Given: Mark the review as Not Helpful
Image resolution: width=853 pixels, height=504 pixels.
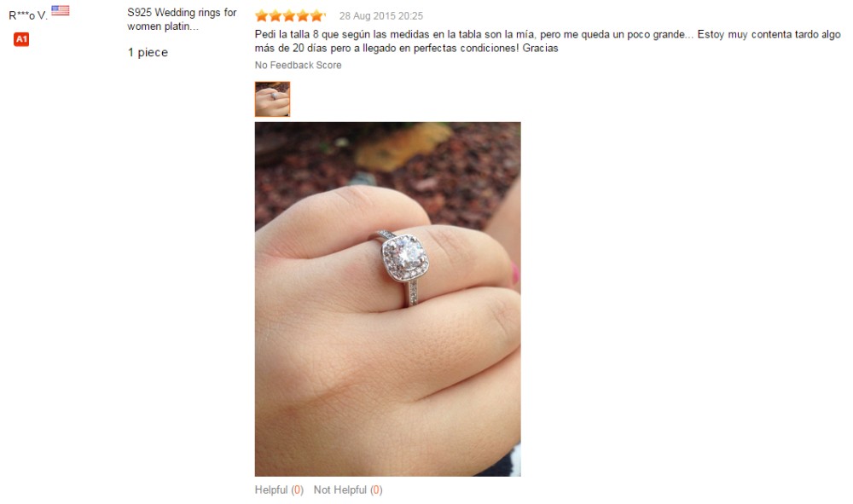Looking at the screenshot, I should point(340,490).
